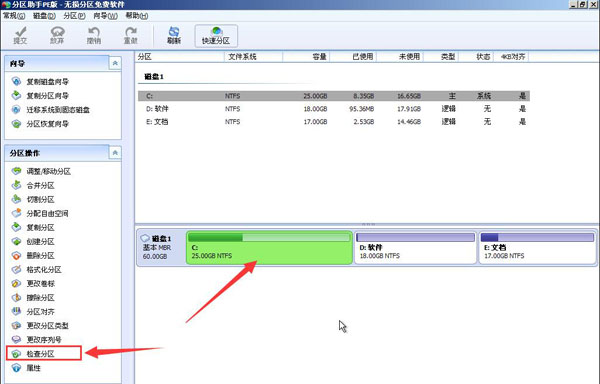The image size is (600, 384).
Task: Click the 提交 (commit) toolbar icon
Action: 20,35
